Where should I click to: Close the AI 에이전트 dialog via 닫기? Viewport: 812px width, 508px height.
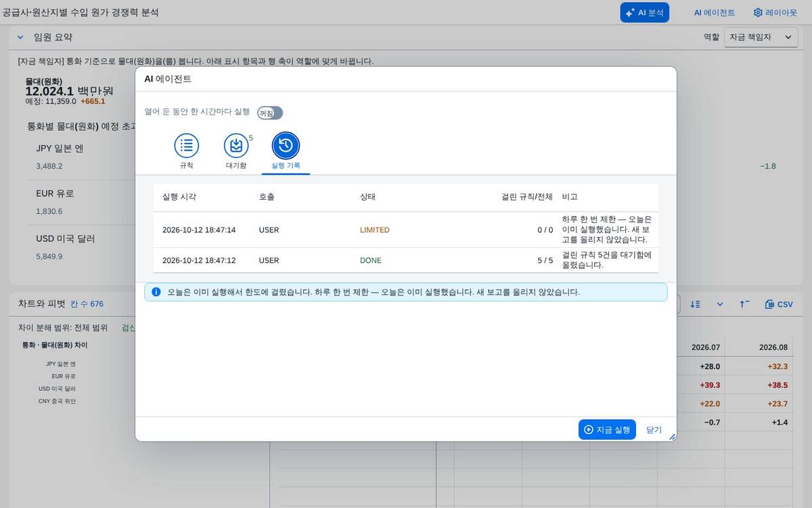click(654, 429)
